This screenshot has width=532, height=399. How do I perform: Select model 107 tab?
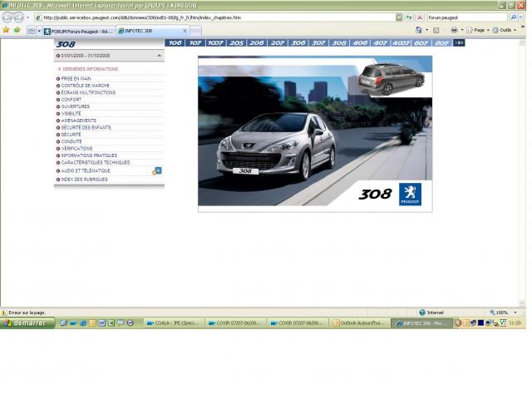pyautogui.click(x=195, y=42)
